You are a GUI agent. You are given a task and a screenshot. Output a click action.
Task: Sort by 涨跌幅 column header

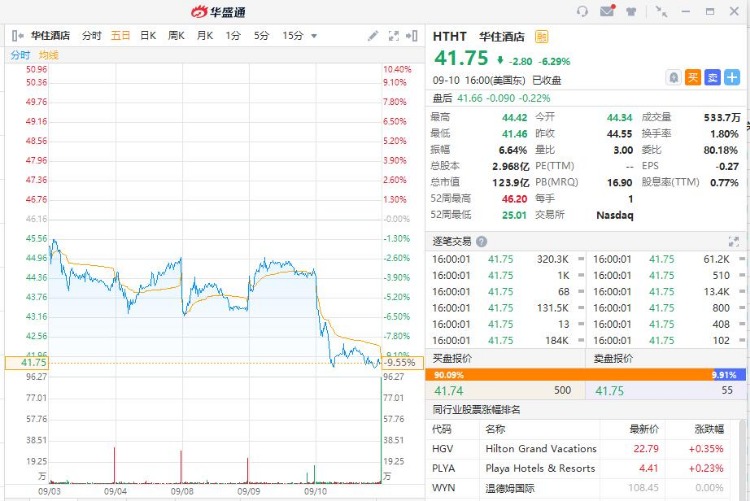coord(709,429)
